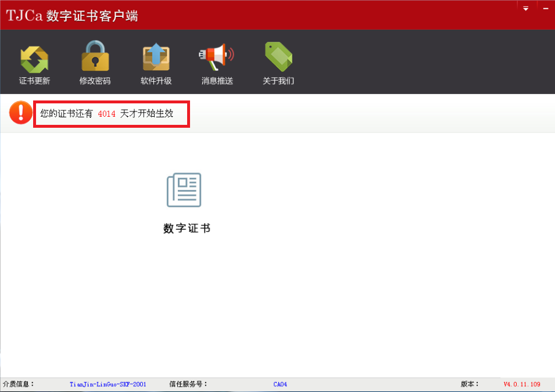Click the orange exclamation warning icon
The image size is (555, 392).
(20, 113)
